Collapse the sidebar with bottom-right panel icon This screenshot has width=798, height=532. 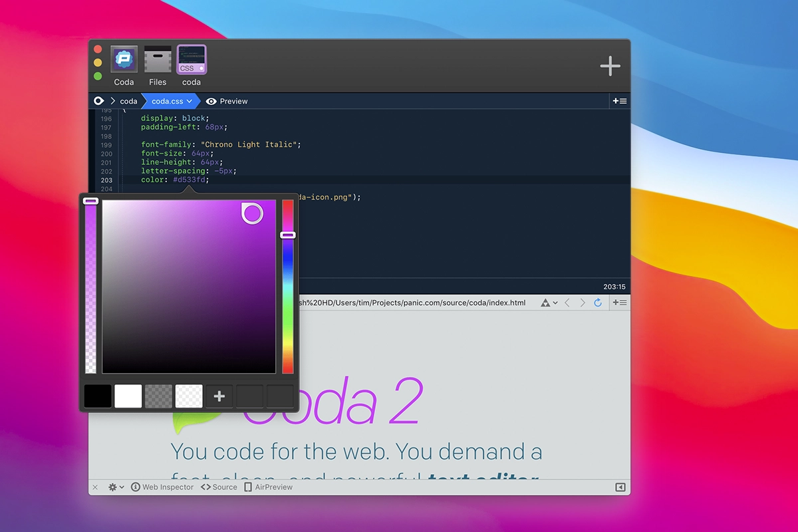point(620,487)
